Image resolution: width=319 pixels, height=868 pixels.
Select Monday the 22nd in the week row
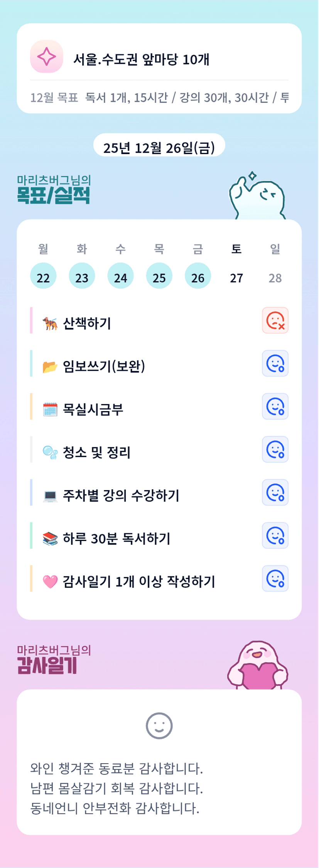coord(43,276)
